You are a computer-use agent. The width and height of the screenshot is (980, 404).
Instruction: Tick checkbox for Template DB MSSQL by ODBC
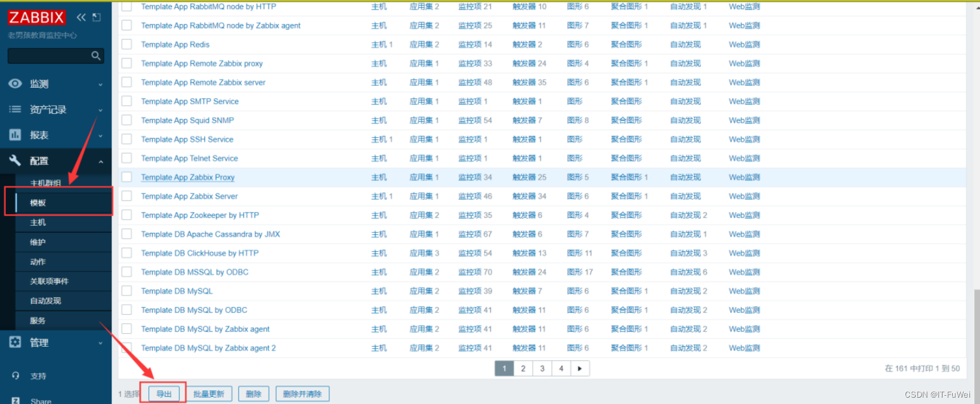127,272
